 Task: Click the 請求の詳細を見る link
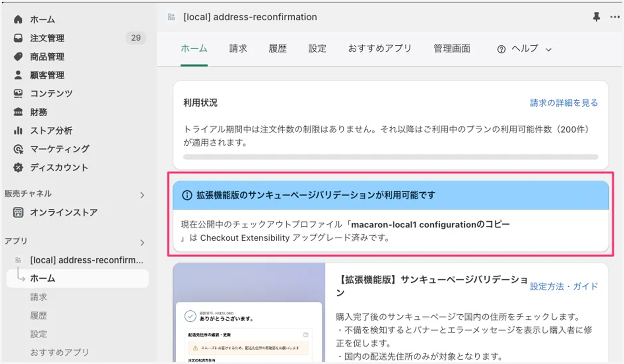pos(564,103)
